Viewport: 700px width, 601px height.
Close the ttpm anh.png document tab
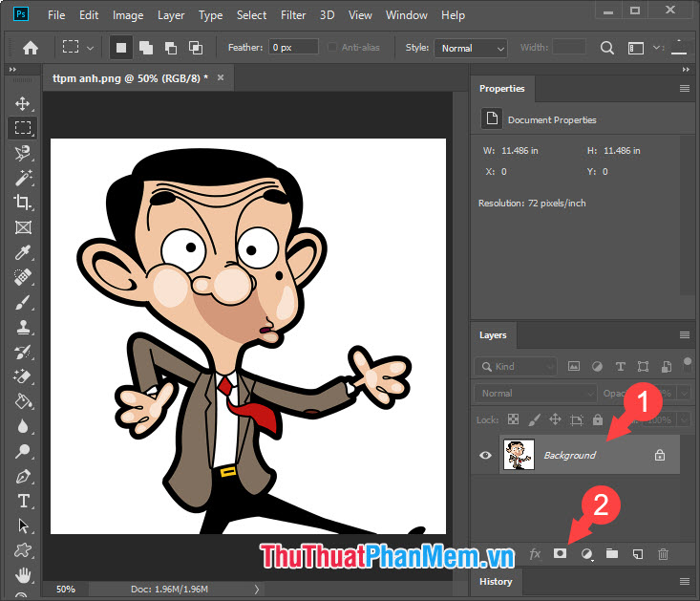pyautogui.click(x=221, y=77)
